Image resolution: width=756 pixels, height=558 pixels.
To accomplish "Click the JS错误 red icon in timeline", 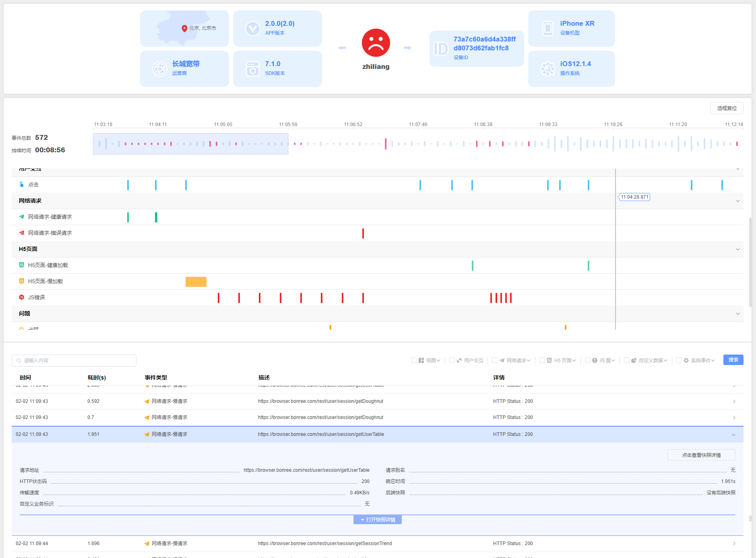I will 22,297.
